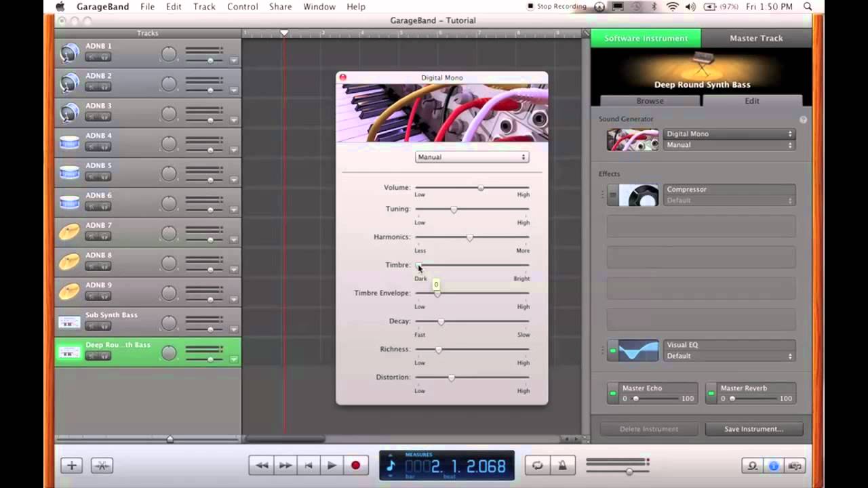Screen dimensions: 868x488
Task: Click the red Record button
Action: coord(355,466)
